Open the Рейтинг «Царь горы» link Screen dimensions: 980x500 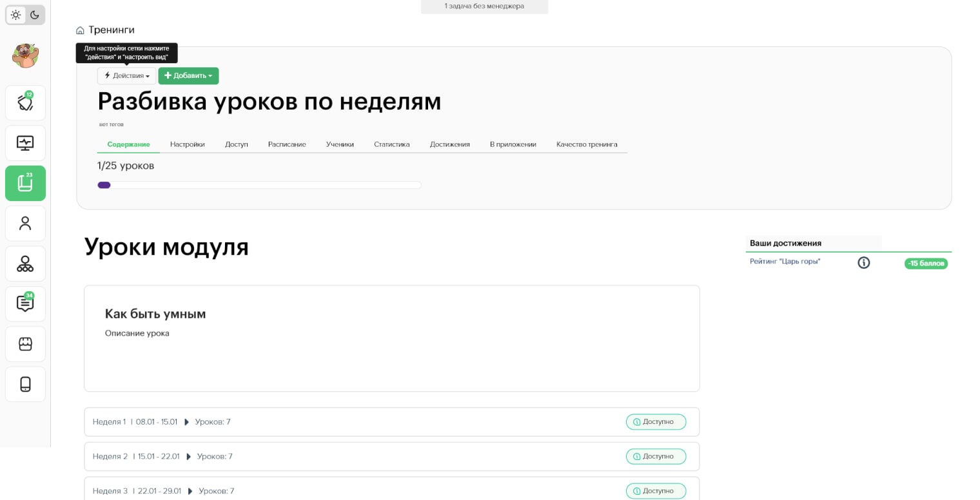(x=785, y=261)
